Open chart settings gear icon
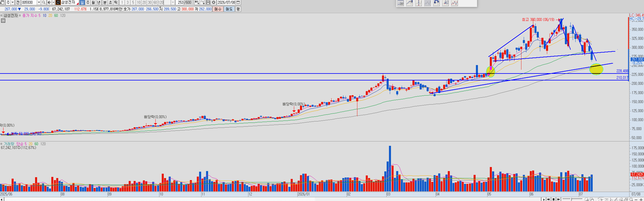The width and height of the screenshot is (644, 201). tap(214, 2)
